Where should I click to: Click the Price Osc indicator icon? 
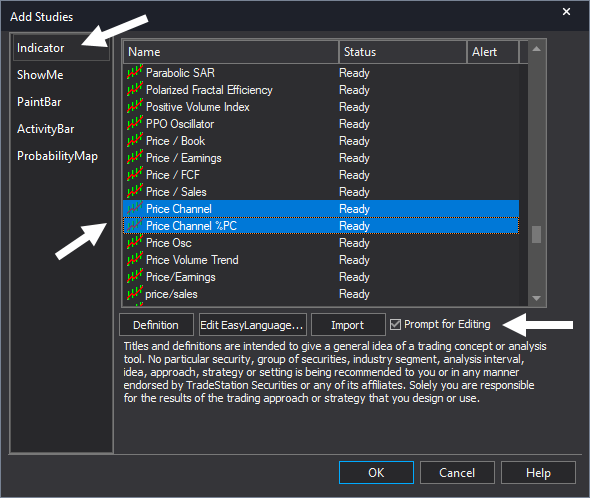pos(135,242)
